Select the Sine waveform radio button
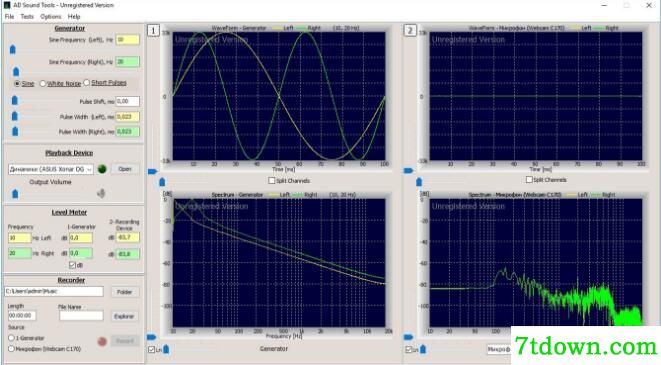The image size is (661, 365). click(x=17, y=83)
